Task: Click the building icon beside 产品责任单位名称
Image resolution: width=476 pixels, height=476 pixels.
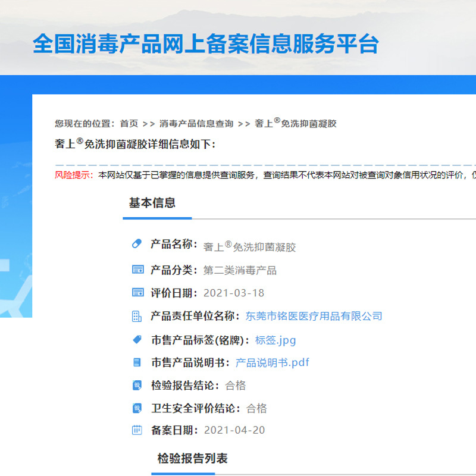Action: (137, 316)
